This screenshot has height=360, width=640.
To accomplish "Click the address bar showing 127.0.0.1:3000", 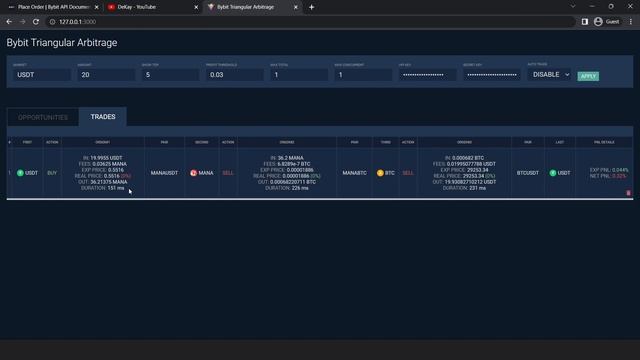I will click(310, 22).
